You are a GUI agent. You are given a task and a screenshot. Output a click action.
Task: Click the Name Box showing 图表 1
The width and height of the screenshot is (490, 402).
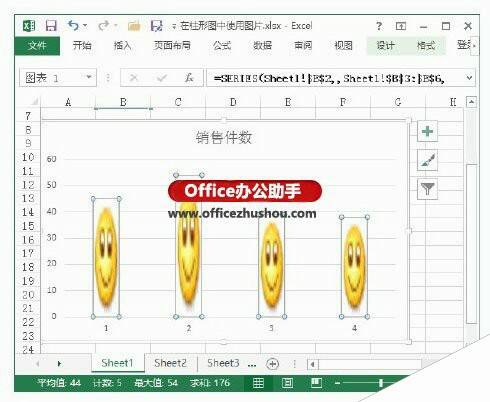[x=52, y=78]
